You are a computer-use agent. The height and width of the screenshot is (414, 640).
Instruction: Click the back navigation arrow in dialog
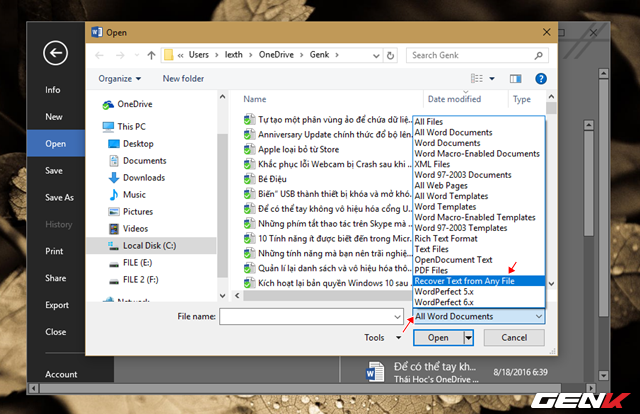coord(99,55)
